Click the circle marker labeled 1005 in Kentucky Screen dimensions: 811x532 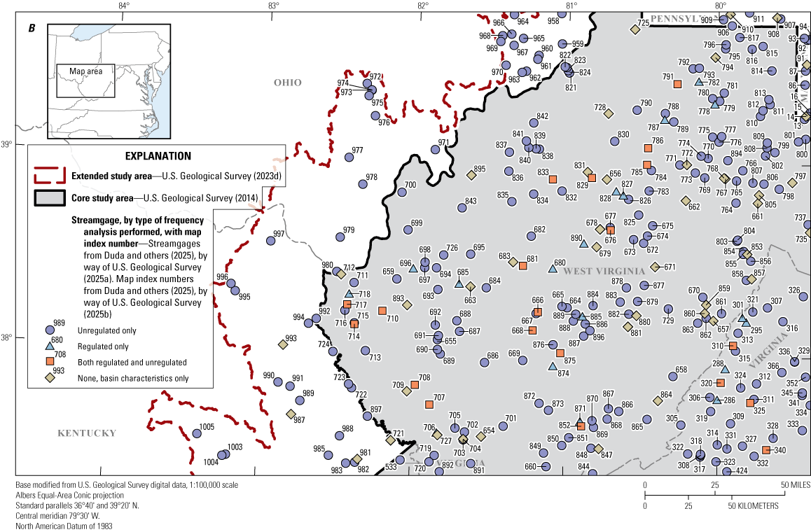(x=197, y=433)
